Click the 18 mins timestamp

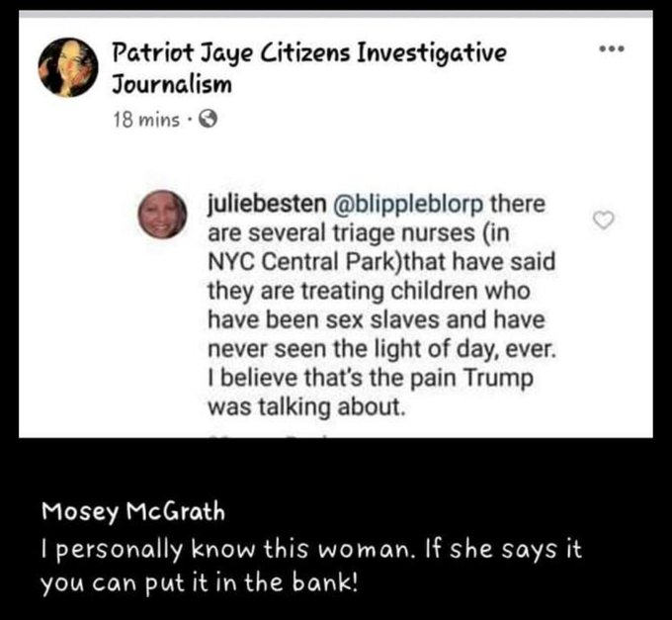pyautogui.click(x=146, y=120)
